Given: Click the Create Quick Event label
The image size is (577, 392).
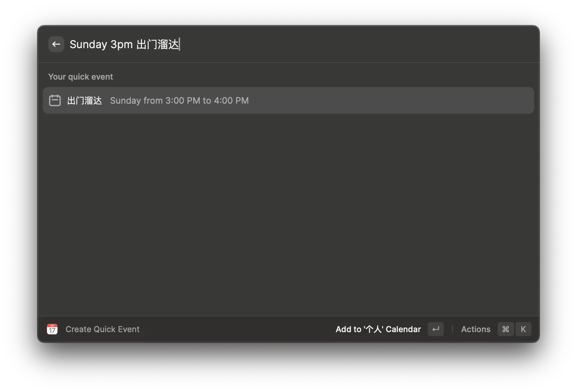Looking at the screenshot, I should (102, 329).
